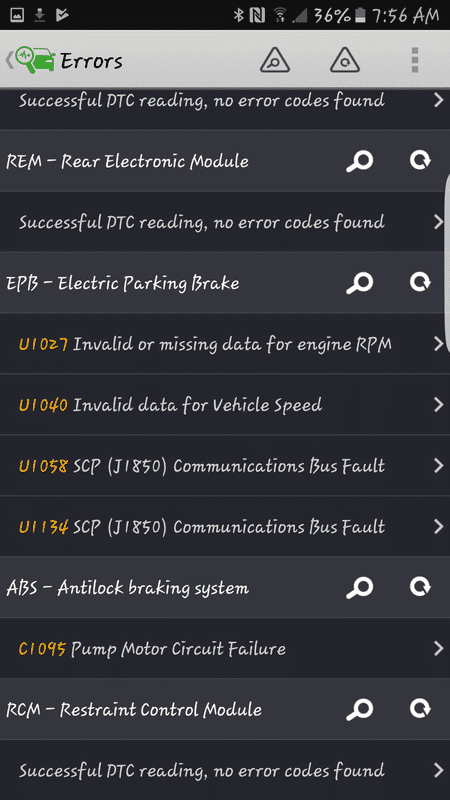Expand C1095 Pump Motor Circuit Failure
Viewport: 450px width, 800px height.
[x=225, y=648]
